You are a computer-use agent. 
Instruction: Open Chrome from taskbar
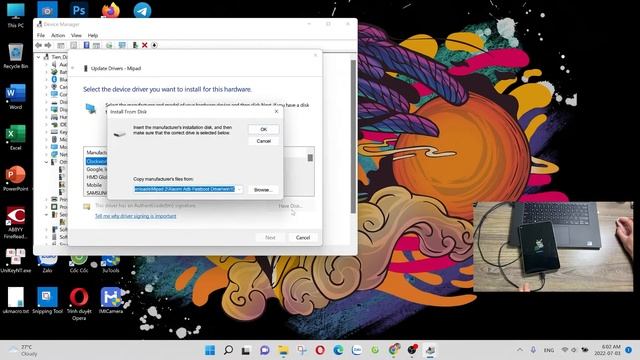tap(393, 350)
